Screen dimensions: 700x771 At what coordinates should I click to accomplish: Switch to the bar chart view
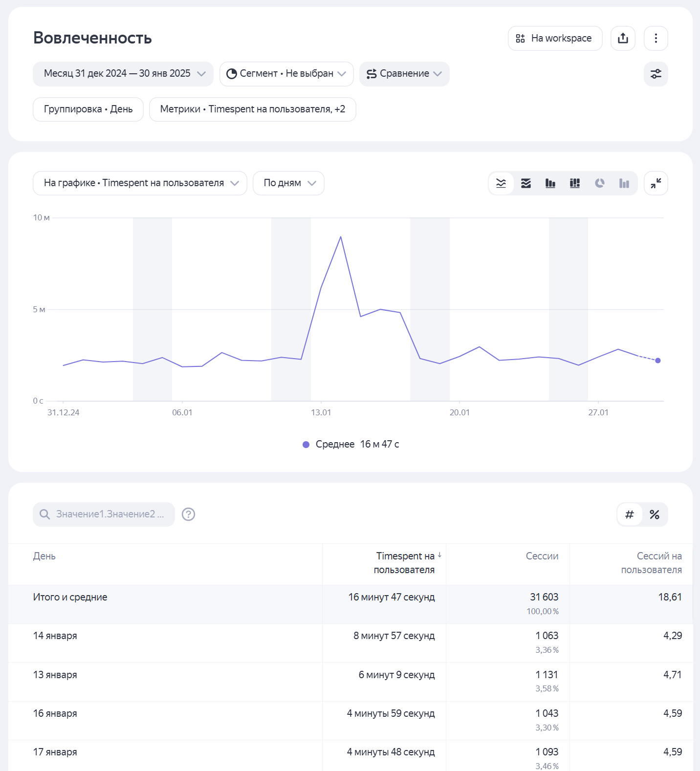click(550, 183)
